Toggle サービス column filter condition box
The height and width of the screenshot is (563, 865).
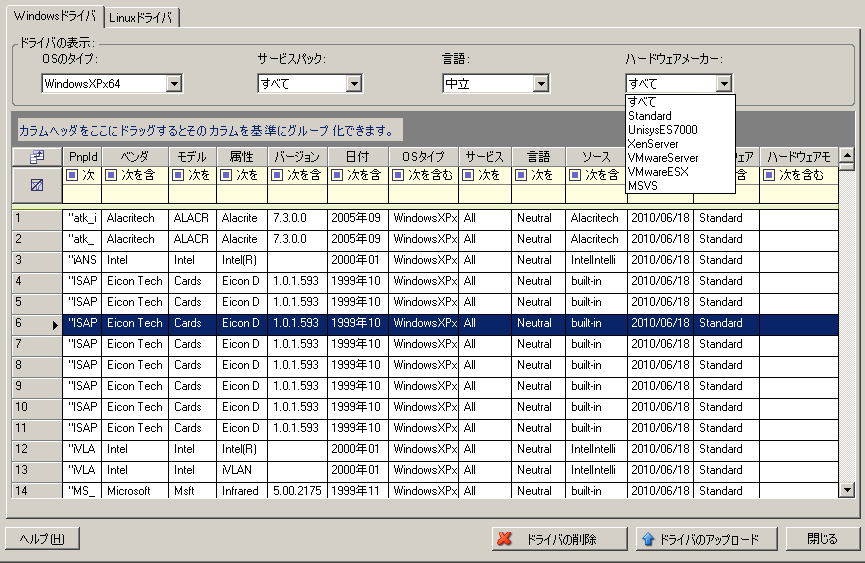coord(468,175)
